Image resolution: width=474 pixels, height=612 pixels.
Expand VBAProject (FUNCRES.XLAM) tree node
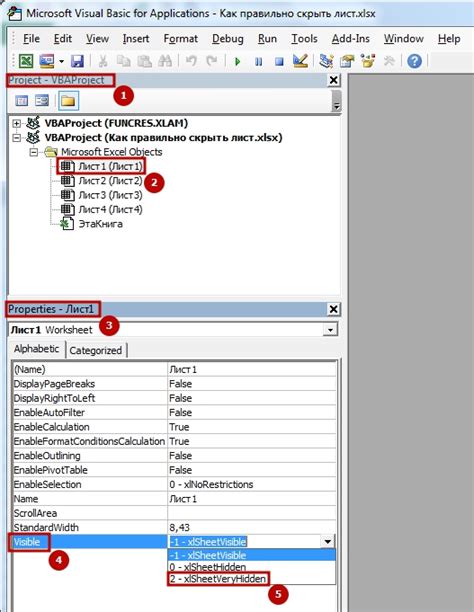pos(16,124)
